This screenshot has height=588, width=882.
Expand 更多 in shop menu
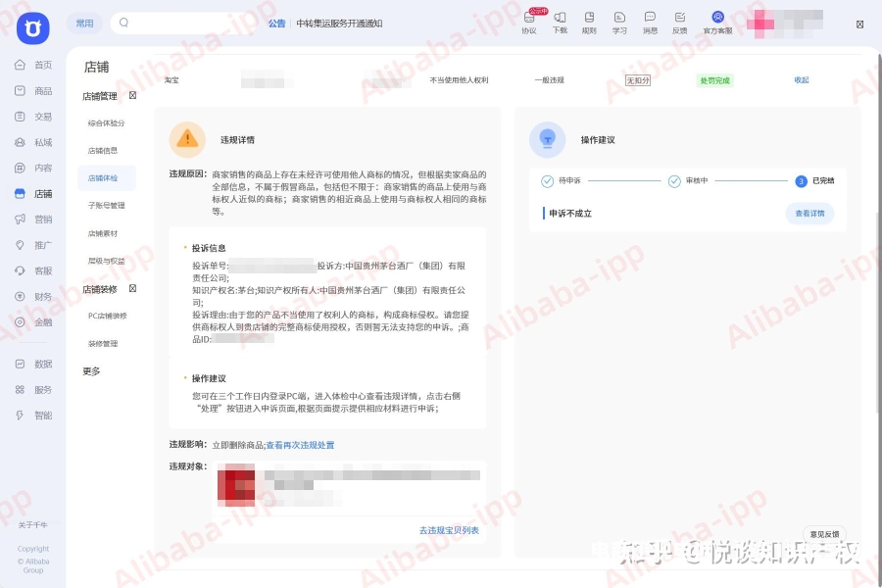(x=91, y=371)
